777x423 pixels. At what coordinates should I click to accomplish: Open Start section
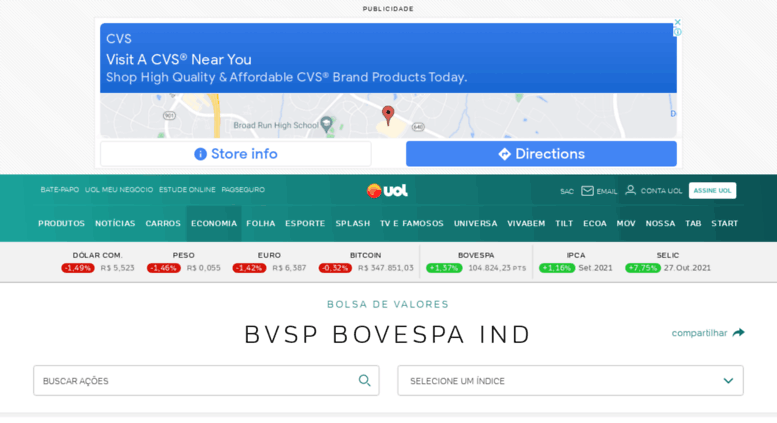click(725, 223)
